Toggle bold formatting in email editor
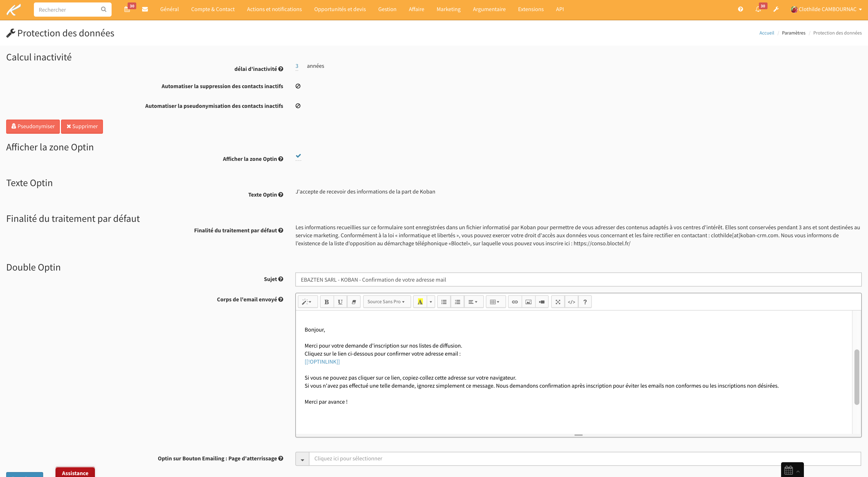Viewport: 868px width, 477px height. (x=326, y=302)
